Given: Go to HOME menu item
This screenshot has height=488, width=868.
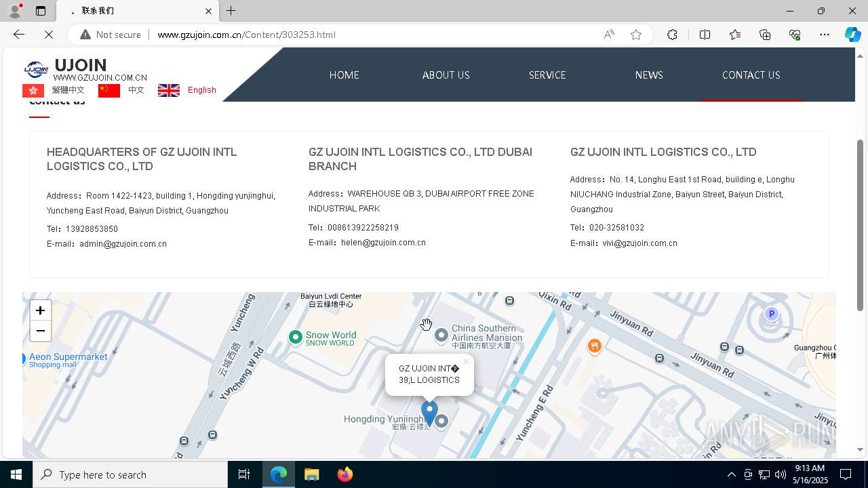Looking at the screenshot, I should 344,75.
